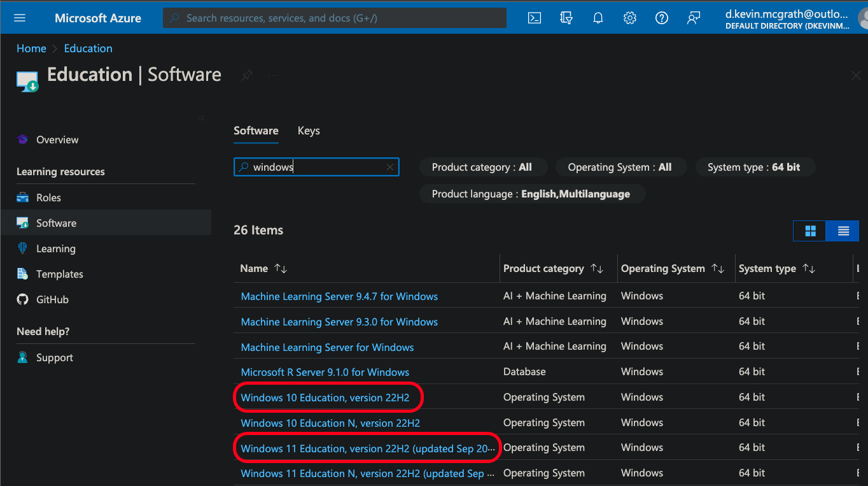Click the GitHub logo icon
The height and width of the screenshot is (486, 868).
tap(23, 299)
